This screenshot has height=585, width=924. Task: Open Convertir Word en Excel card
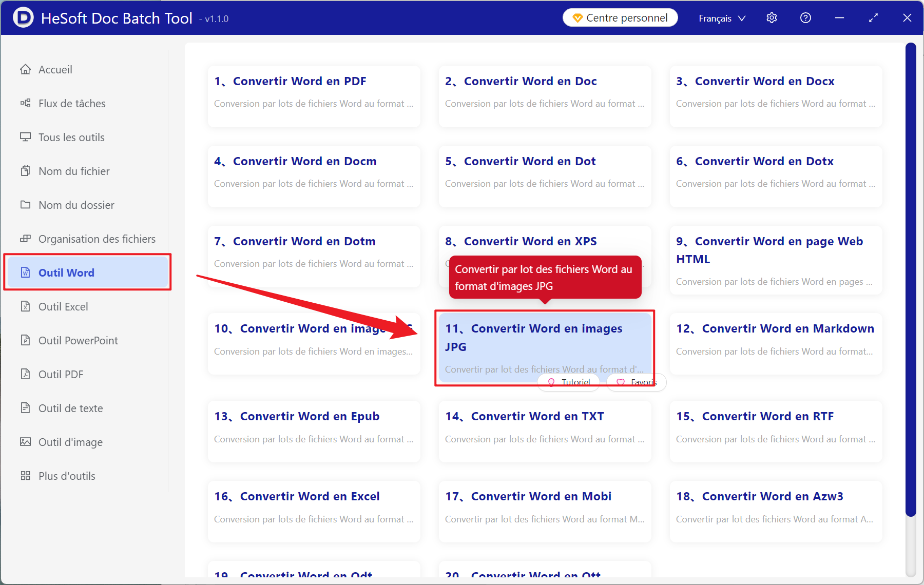314,512
